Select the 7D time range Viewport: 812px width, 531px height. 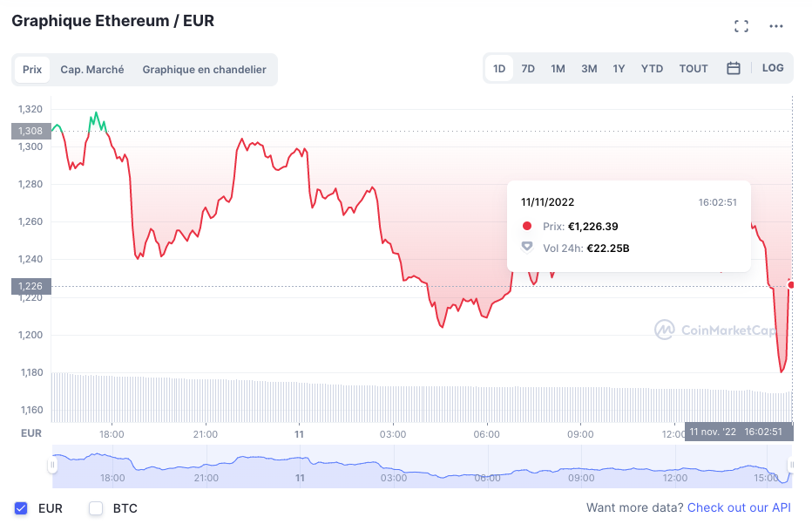(528, 69)
